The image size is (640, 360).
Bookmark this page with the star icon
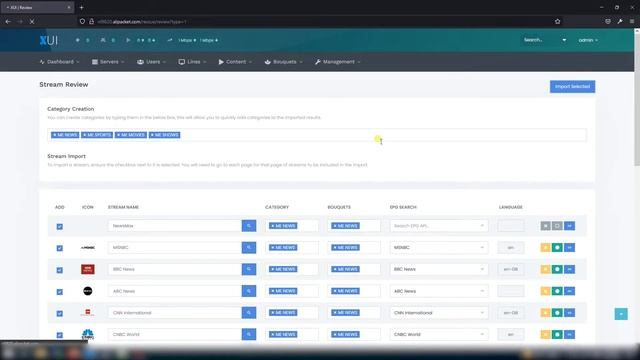(558, 21)
